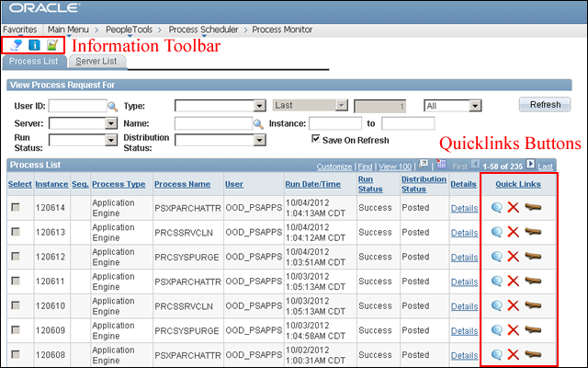Click Customize link in Process List header
588x368 pixels.
click(x=334, y=167)
